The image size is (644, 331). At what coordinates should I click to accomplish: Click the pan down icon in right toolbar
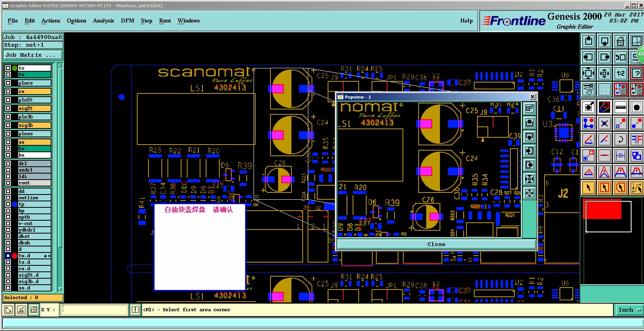coord(605,41)
